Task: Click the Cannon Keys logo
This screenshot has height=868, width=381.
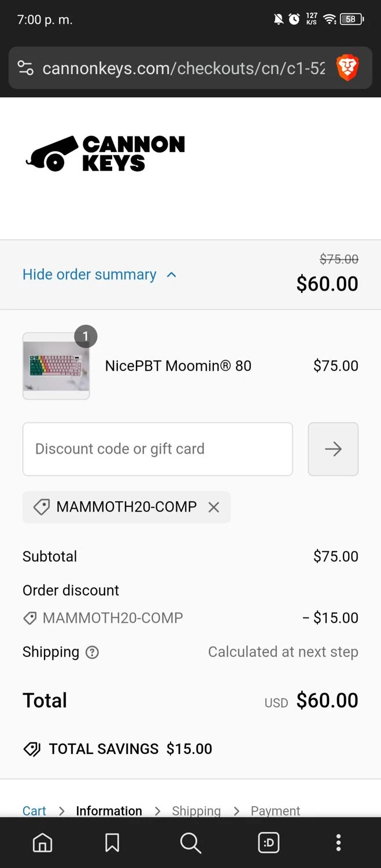Action: pos(105,153)
